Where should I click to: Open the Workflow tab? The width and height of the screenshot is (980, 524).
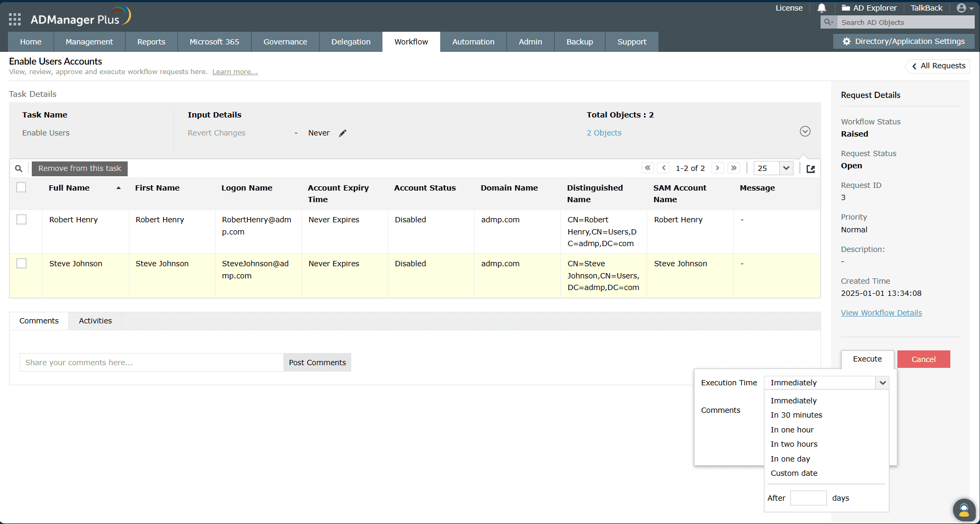coord(411,42)
